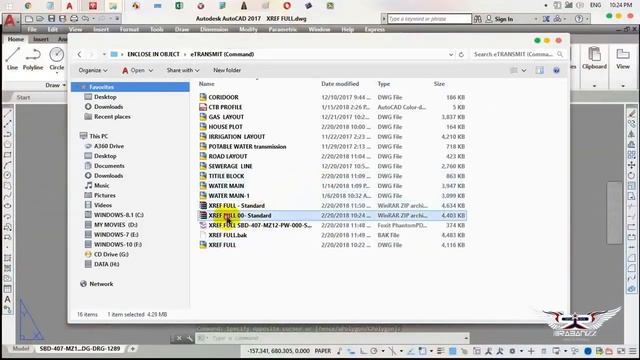Open the CORIDOOR DWG file
This screenshot has height=360, width=640.
[223, 97]
